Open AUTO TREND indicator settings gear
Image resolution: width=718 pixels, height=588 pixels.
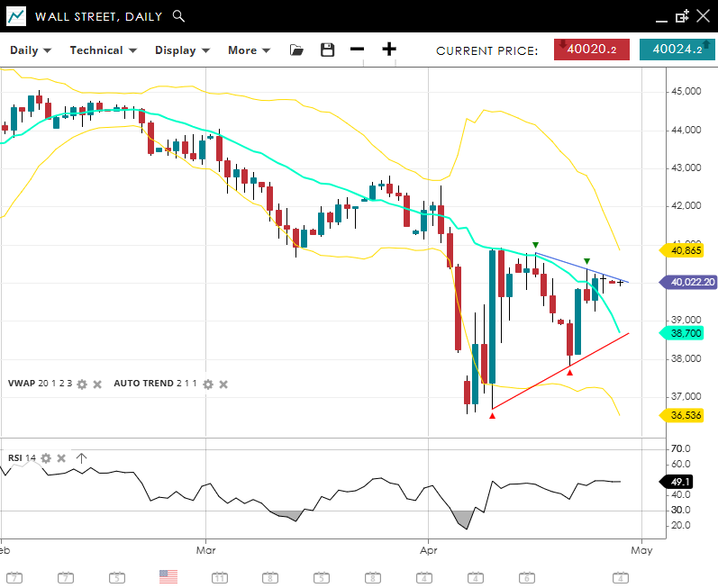pyautogui.click(x=208, y=384)
